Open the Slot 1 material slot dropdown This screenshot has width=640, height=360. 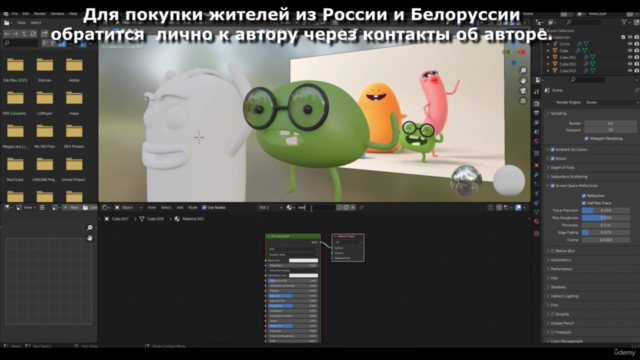click(x=270, y=207)
